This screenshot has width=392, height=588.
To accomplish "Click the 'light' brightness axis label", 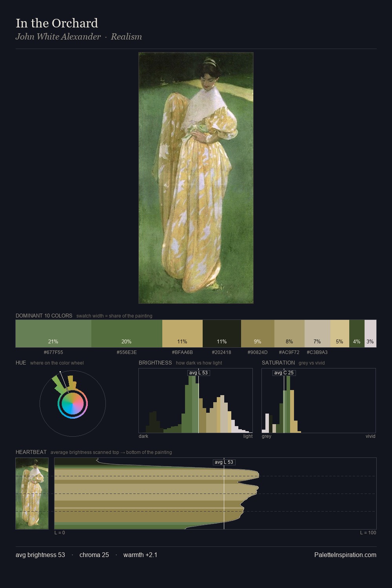I will (248, 436).
